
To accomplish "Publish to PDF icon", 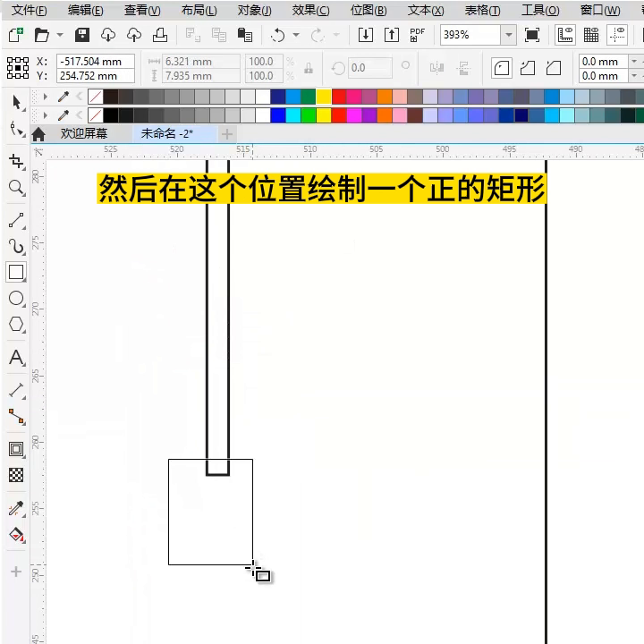I will [x=418, y=35].
